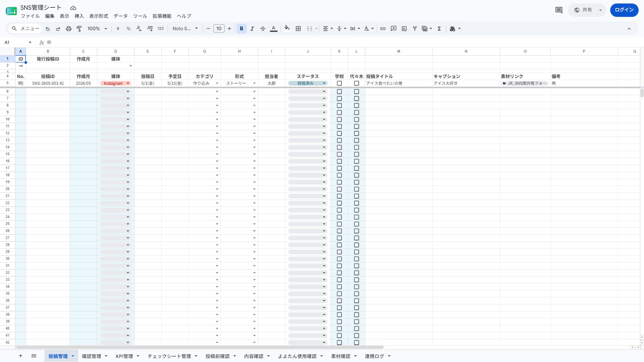Viewport: 644px width, 362px height.
Task: Open the fill color bucket picker
Action: click(x=287, y=28)
